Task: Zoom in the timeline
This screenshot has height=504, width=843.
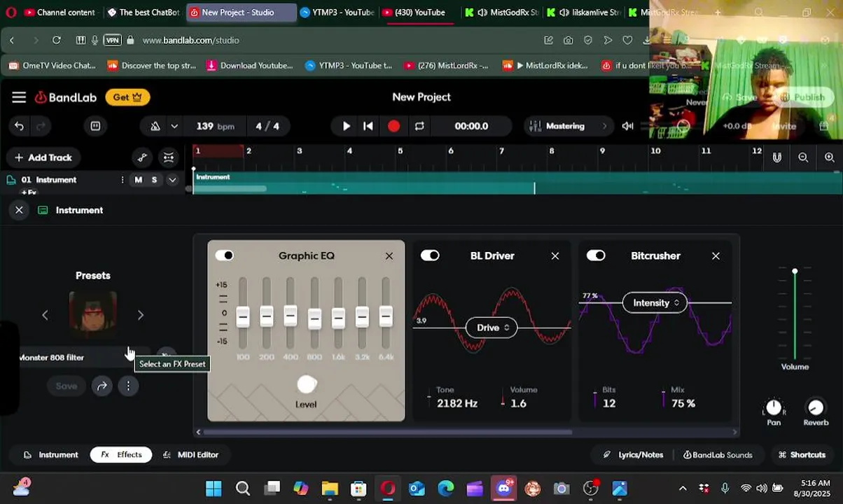Action: [x=830, y=157]
